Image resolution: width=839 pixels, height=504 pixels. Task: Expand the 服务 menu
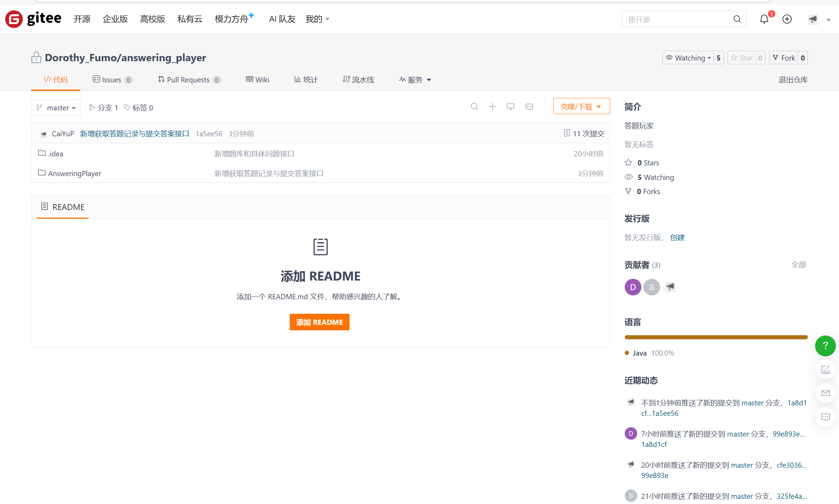(x=415, y=80)
